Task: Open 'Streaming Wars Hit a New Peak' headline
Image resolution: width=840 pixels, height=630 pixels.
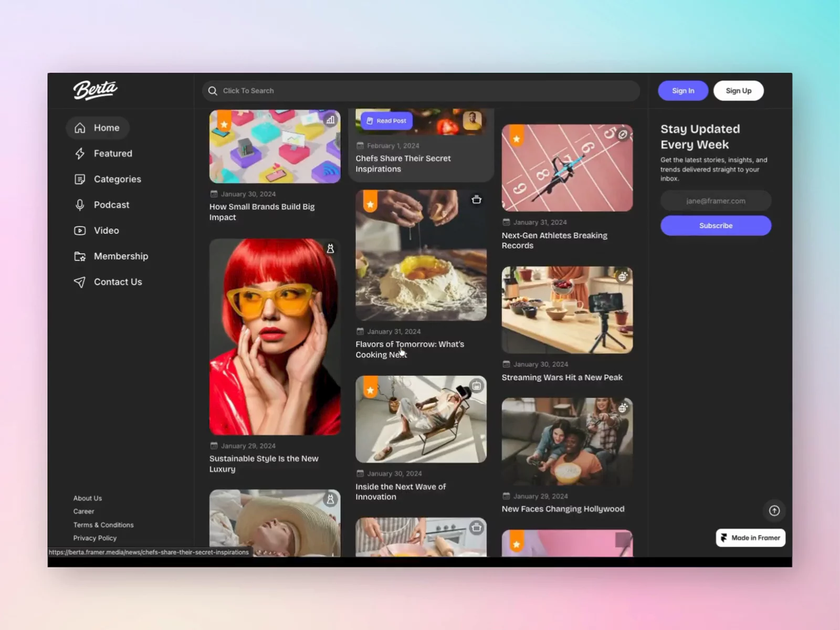Action: point(562,377)
